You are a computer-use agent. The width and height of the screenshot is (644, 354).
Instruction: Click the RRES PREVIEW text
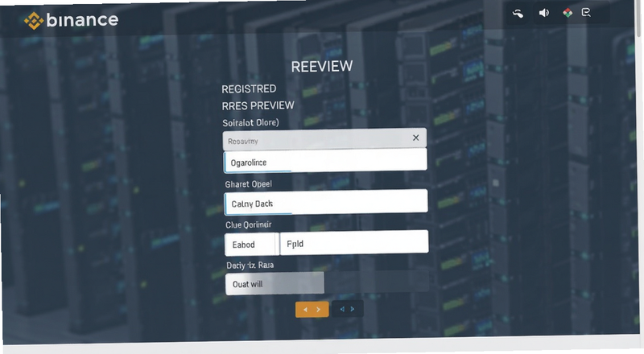258,106
